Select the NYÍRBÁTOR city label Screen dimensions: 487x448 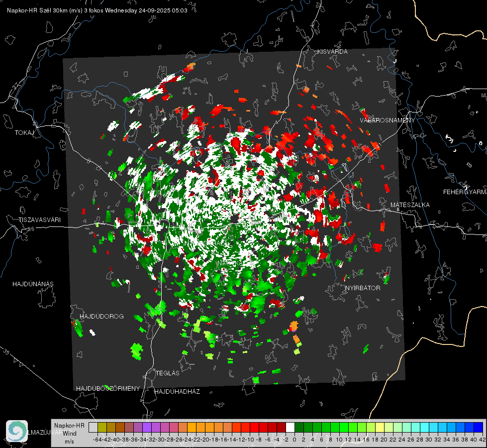(x=363, y=288)
